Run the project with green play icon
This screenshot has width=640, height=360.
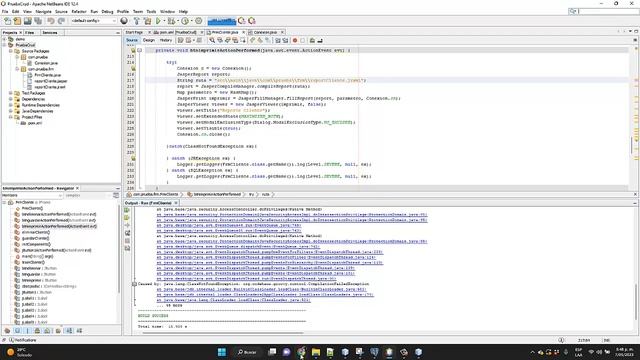point(158,21)
